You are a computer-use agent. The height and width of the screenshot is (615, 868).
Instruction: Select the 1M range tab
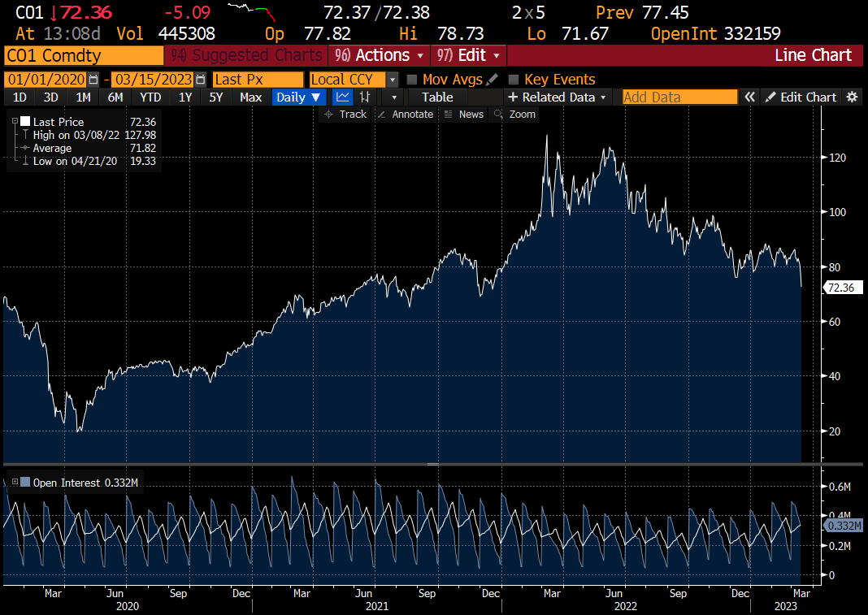(83, 97)
